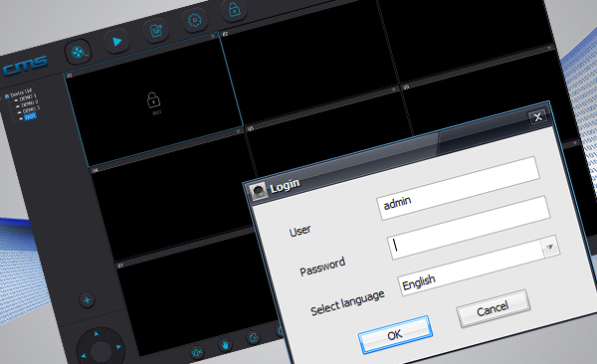Select DEMO 1 in device list
Image resolution: width=597 pixels, height=364 pixels.
click(28, 97)
